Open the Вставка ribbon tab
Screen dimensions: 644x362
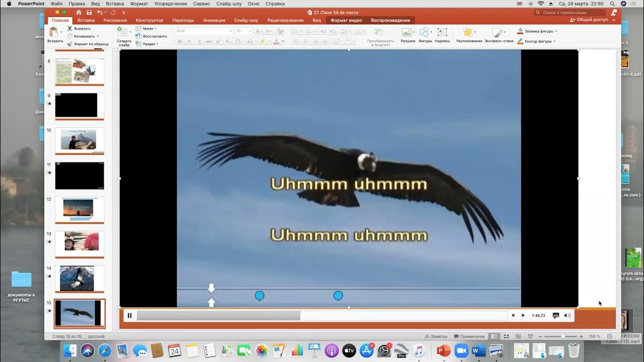coord(86,20)
